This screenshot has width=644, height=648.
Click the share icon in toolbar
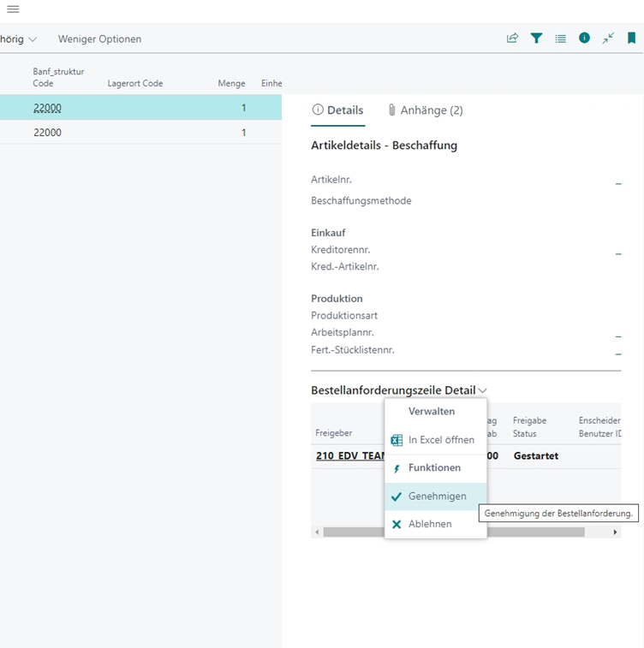(x=512, y=39)
